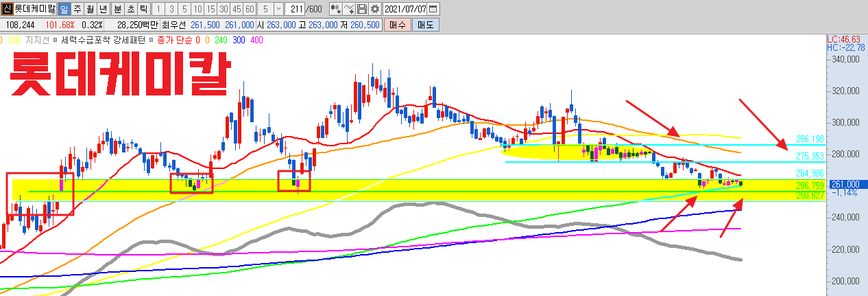
Task: Click the 종가 단순 moving average label
Action: [x=173, y=41]
